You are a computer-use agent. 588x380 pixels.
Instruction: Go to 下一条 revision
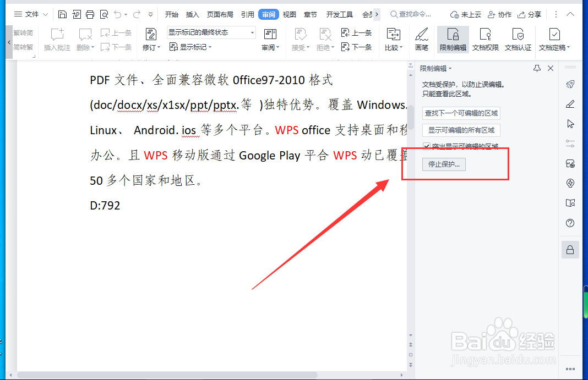point(356,47)
